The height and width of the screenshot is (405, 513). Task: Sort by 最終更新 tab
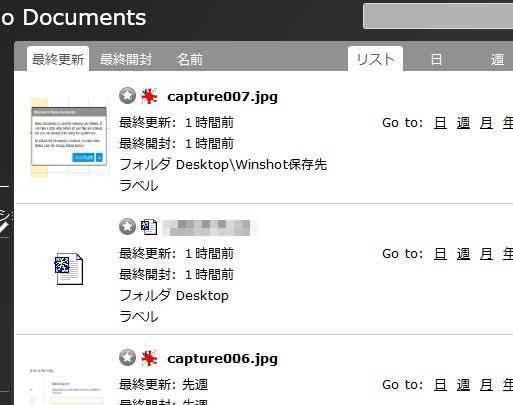point(58,59)
